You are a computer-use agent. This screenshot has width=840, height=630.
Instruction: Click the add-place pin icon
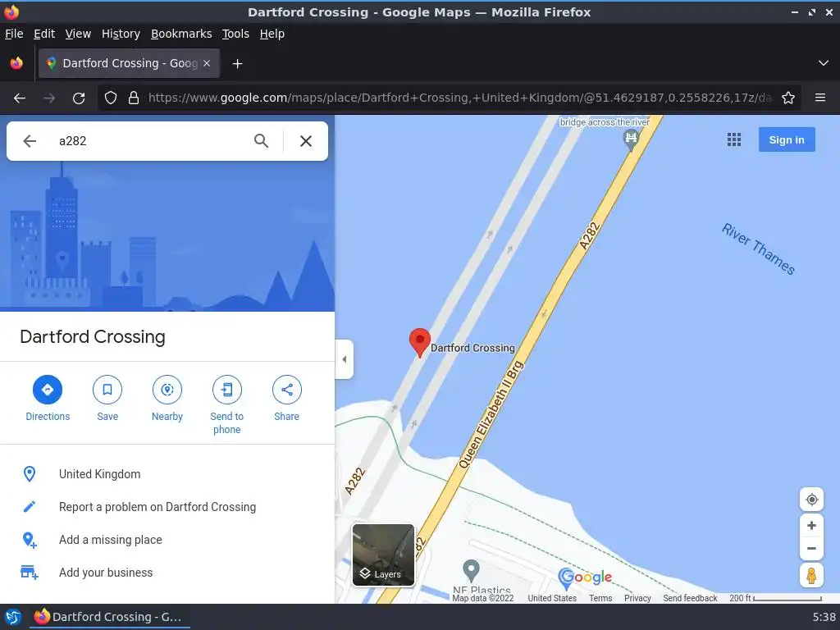[30, 540]
